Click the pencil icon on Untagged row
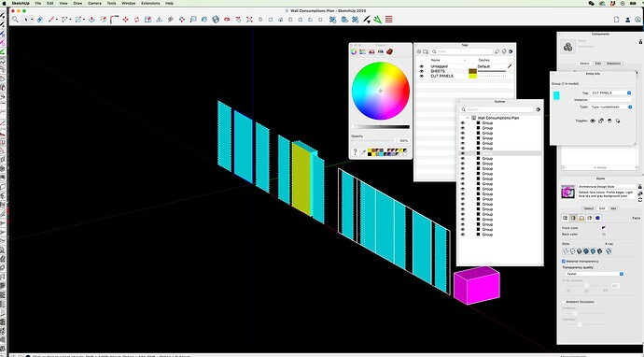This screenshot has width=644, height=357. click(x=510, y=66)
